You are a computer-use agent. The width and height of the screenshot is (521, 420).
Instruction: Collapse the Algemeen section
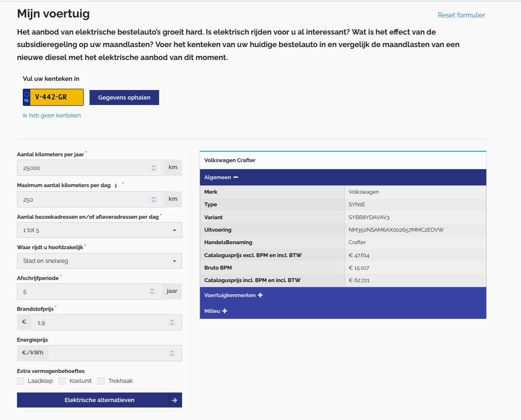[x=343, y=177]
